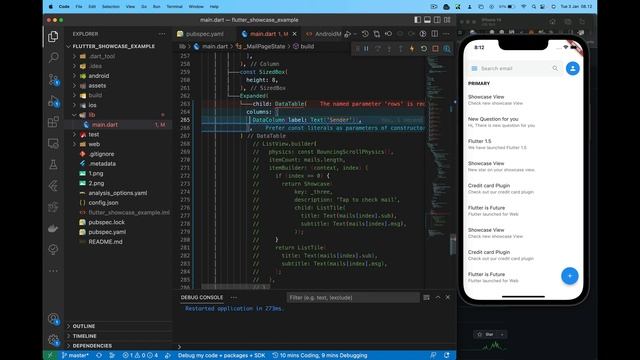Open notifications bell in status bar
The height and width of the screenshot is (360, 640).
click(447, 356)
